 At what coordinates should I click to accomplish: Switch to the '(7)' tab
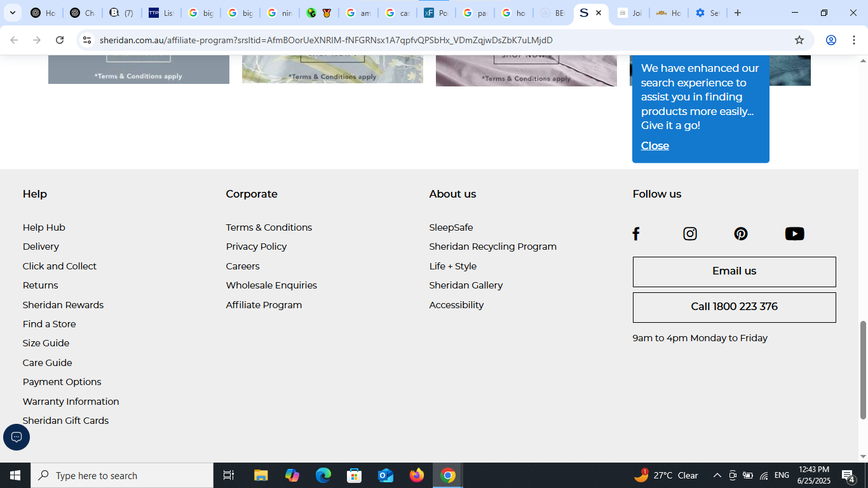pyautogui.click(x=121, y=13)
